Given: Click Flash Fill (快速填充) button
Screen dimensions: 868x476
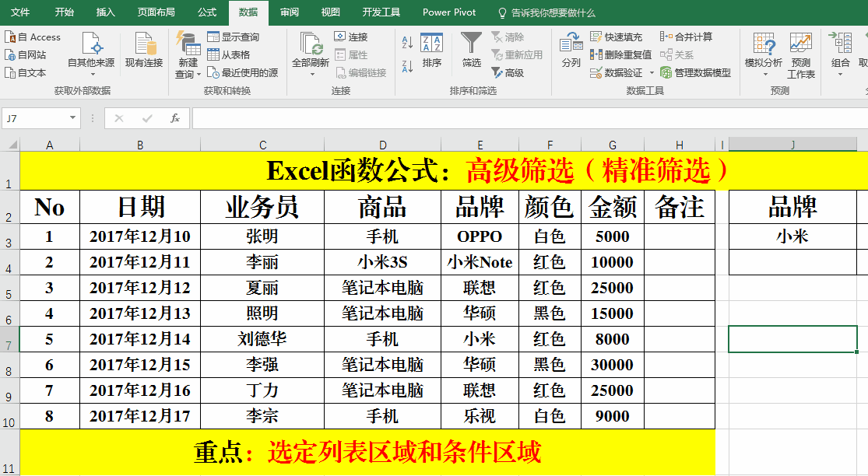Looking at the screenshot, I should pyautogui.click(x=617, y=37).
